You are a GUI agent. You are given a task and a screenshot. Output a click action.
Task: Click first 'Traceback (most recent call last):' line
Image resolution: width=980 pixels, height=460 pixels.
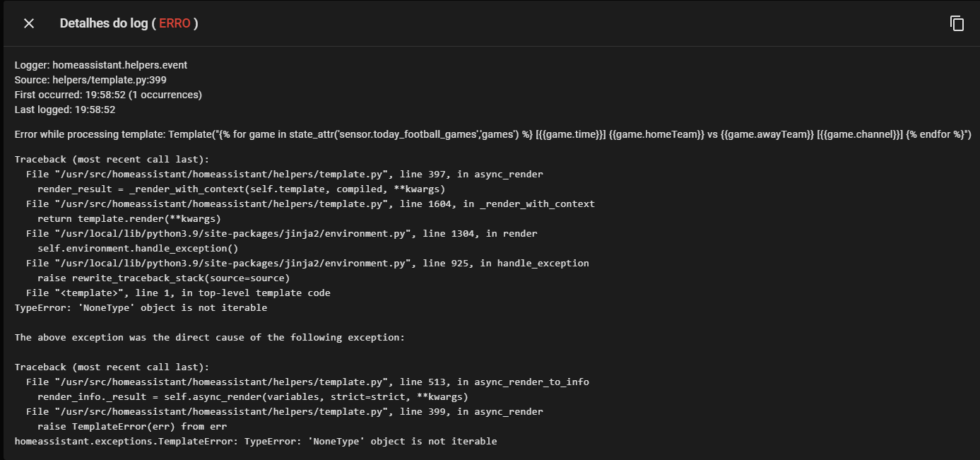(112, 159)
